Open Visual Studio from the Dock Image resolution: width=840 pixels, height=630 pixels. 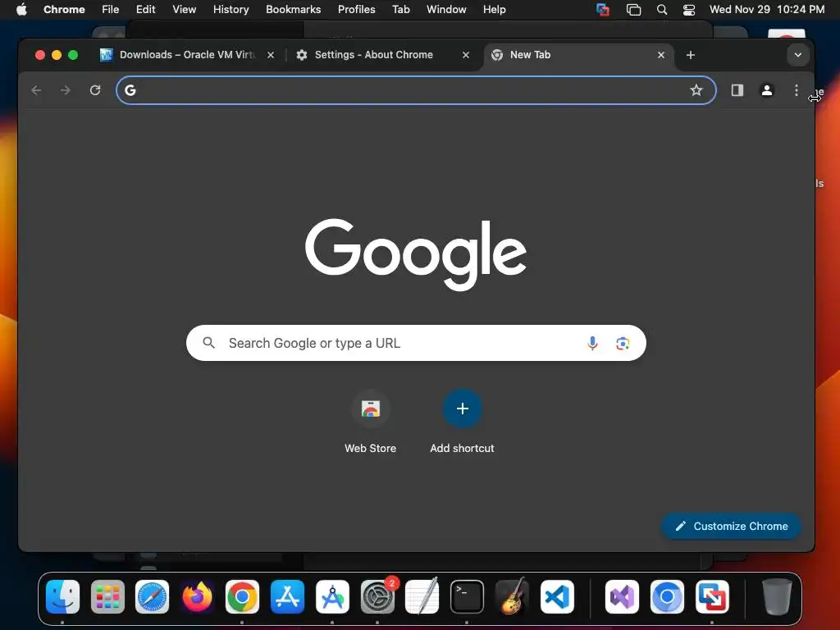click(x=622, y=597)
